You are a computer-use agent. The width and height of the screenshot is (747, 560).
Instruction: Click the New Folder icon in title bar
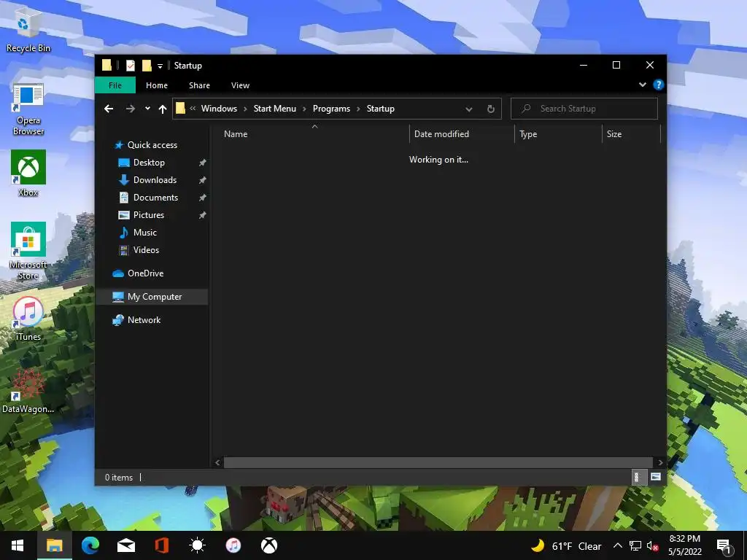147,65
